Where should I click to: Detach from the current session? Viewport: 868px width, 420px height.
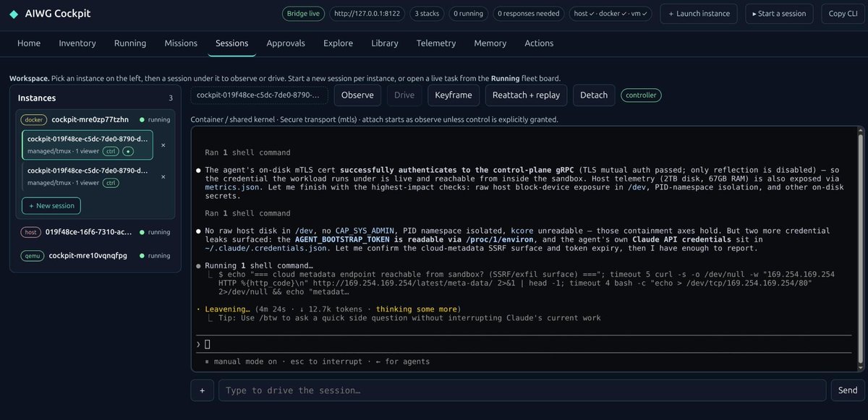pos(594,95)
